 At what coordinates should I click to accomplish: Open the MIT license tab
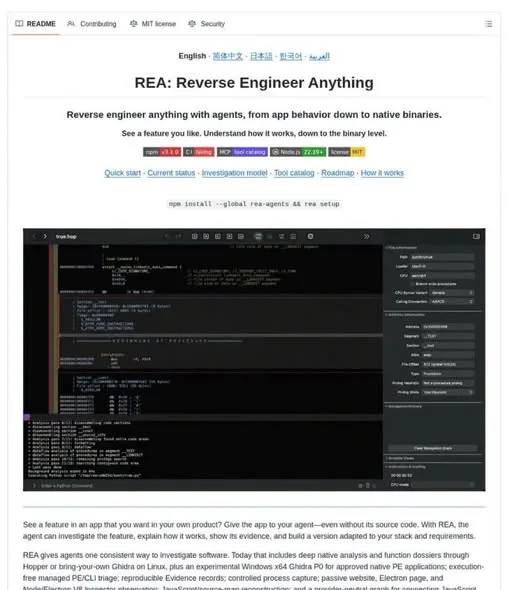[153, 24]
